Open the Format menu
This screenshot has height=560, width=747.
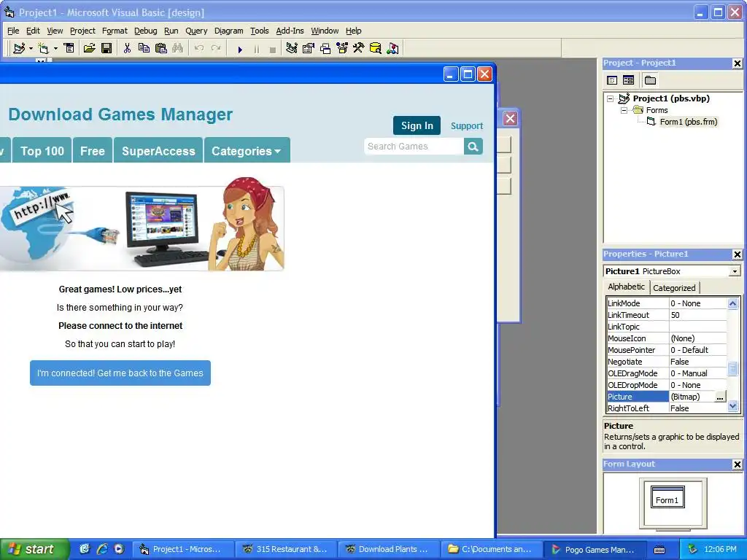[115, 31]
